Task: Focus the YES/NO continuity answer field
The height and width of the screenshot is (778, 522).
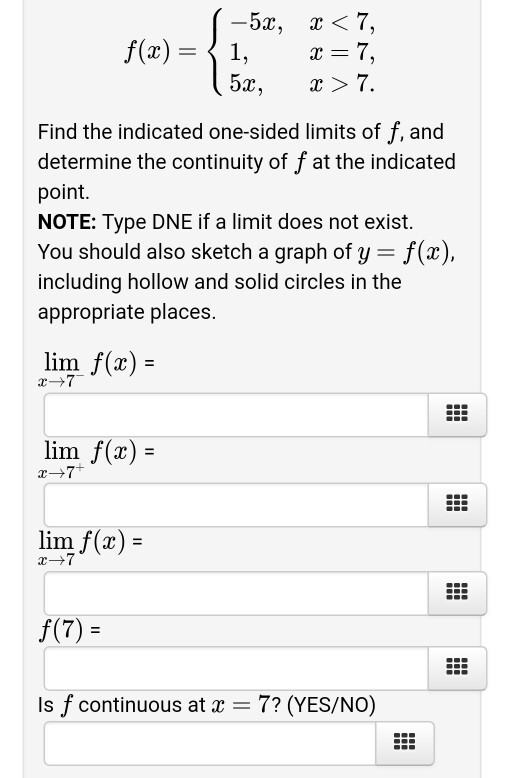Action: tap(210, 743)
